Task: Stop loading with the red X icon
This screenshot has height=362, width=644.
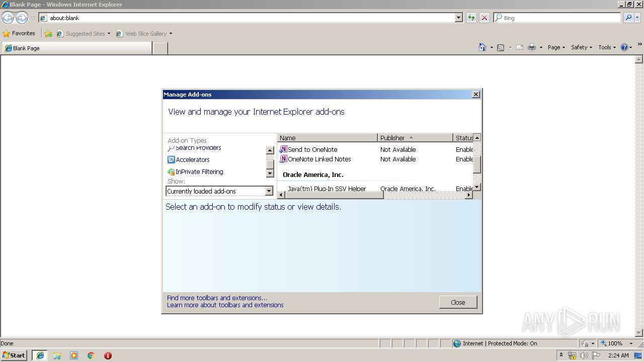Action: 484,18
